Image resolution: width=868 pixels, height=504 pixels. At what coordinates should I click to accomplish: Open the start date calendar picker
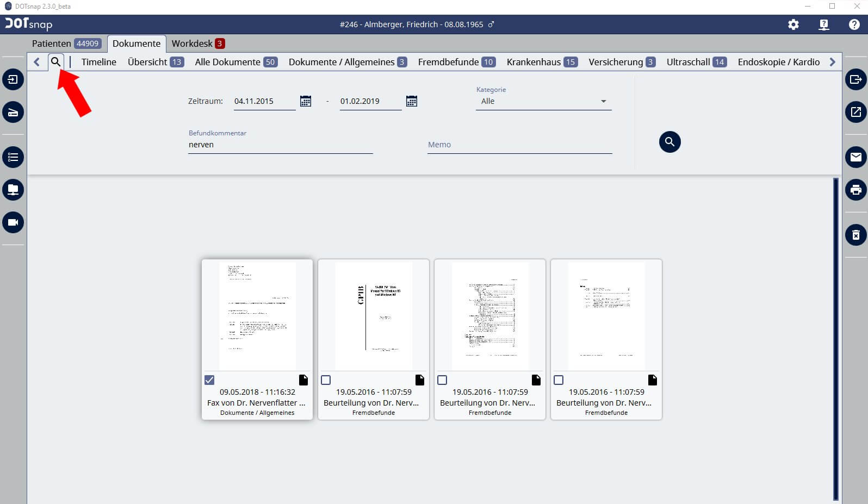(306, 101)
